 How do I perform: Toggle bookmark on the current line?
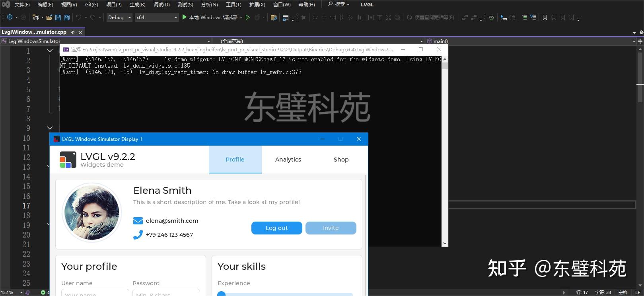click(x=545, y=18)
